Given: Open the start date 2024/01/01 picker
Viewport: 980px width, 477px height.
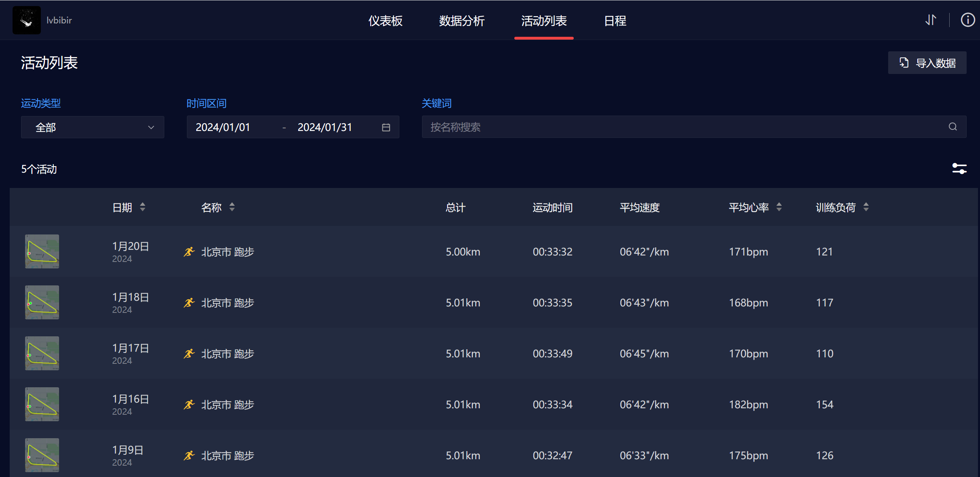Looking at the screenshot, I should (x=223, y=127).
